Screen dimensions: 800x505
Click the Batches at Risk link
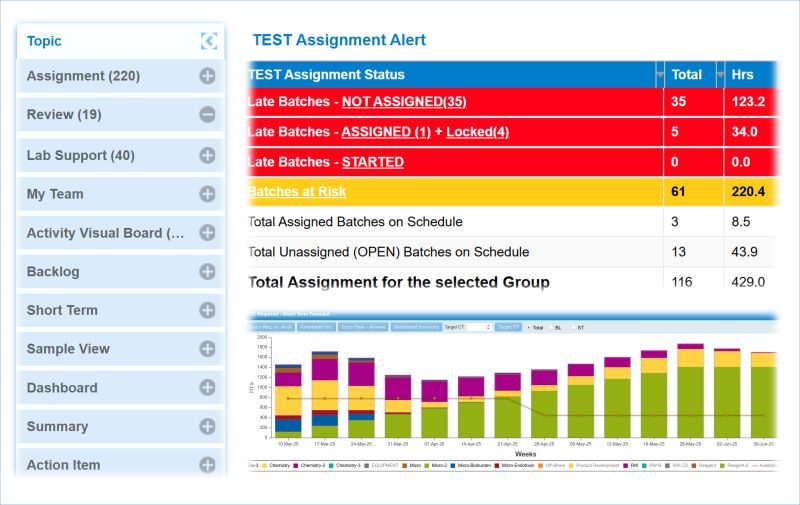(297, 191)
